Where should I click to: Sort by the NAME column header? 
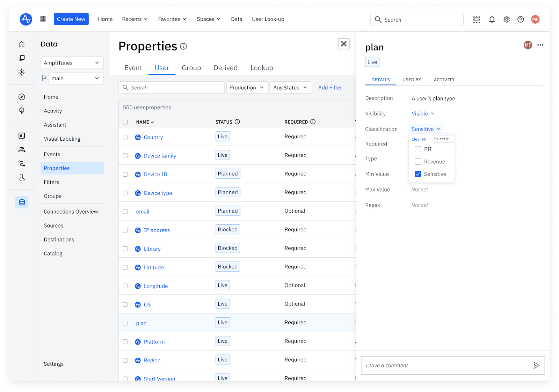145,122
